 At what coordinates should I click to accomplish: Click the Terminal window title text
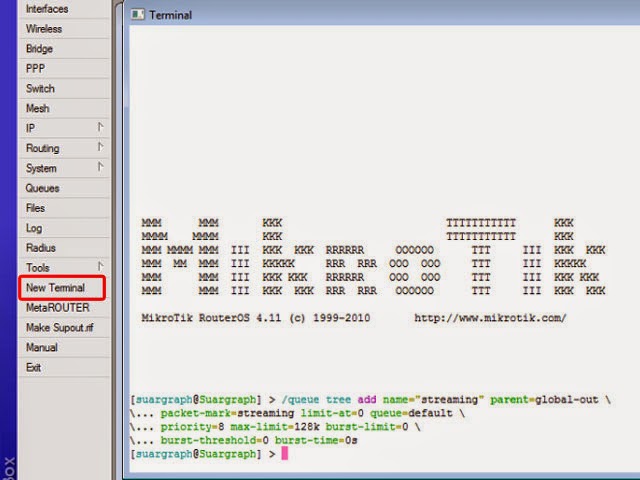(x=171, y=15)
